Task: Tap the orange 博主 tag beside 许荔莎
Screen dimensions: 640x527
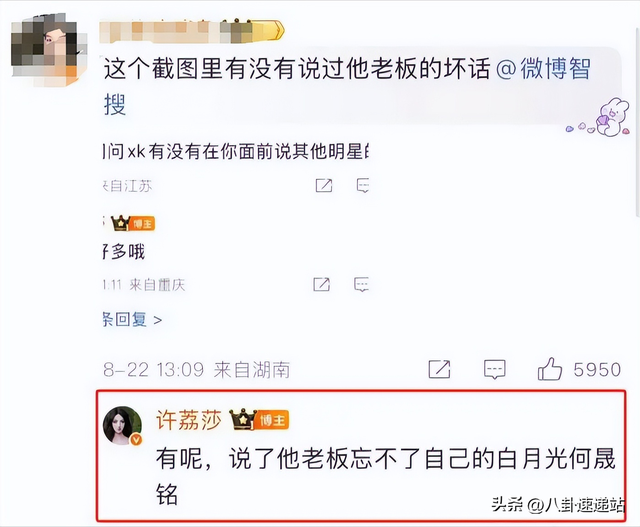Action: click(273, 420)
